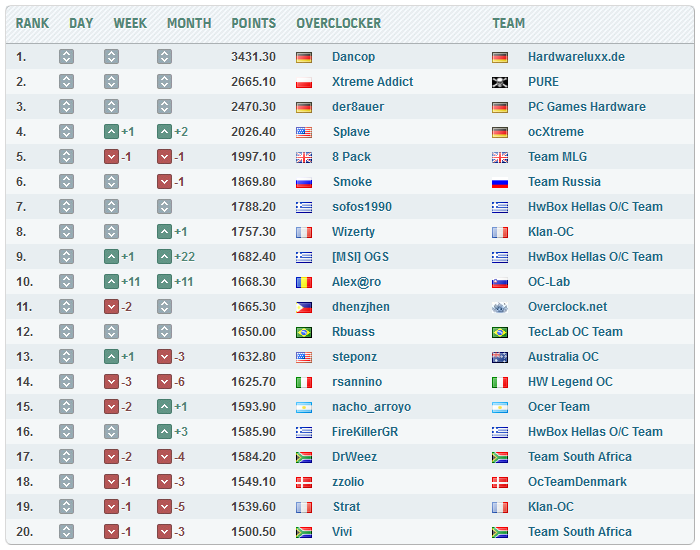Click month rank stepper for der8auer

pos(164,107)
